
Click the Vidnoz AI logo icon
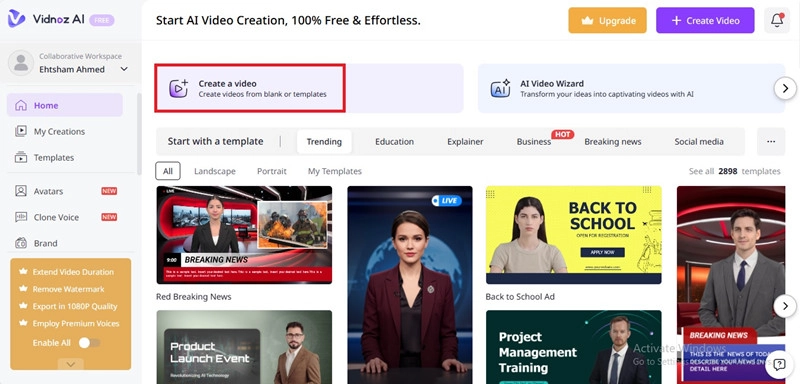16,18
